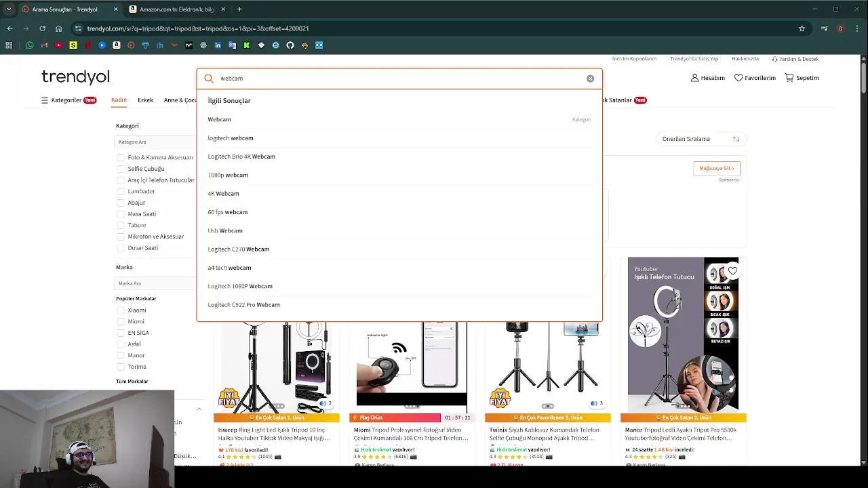Select suggestion Logitech C922 Pro Webcam
868x488 pixels.
[399, 305]
